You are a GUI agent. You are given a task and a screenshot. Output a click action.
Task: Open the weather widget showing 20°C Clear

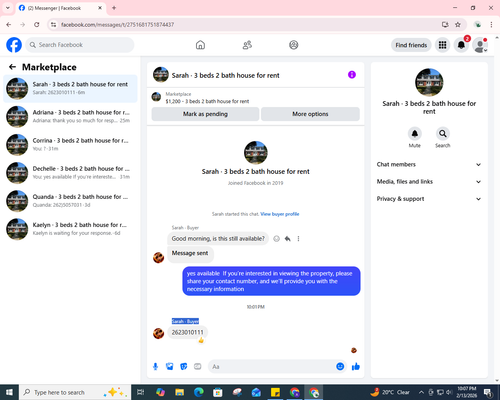pyautogui.click(x=390, y=392)
